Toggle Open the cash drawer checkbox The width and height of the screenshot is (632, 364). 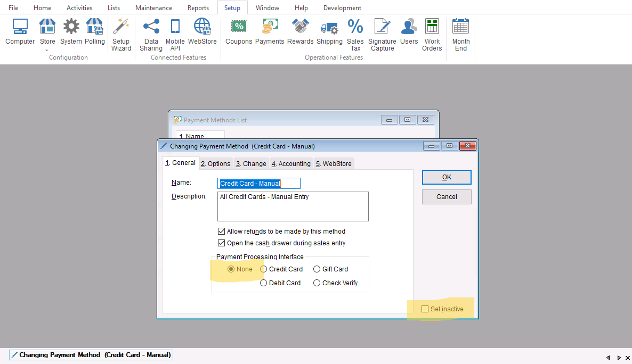(222, 243)
